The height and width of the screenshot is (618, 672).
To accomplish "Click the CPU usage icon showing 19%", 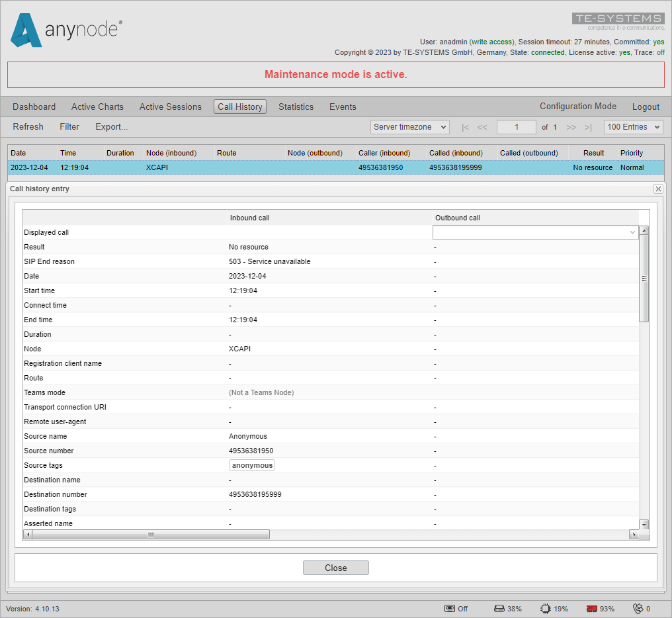I will coord(546,608).
